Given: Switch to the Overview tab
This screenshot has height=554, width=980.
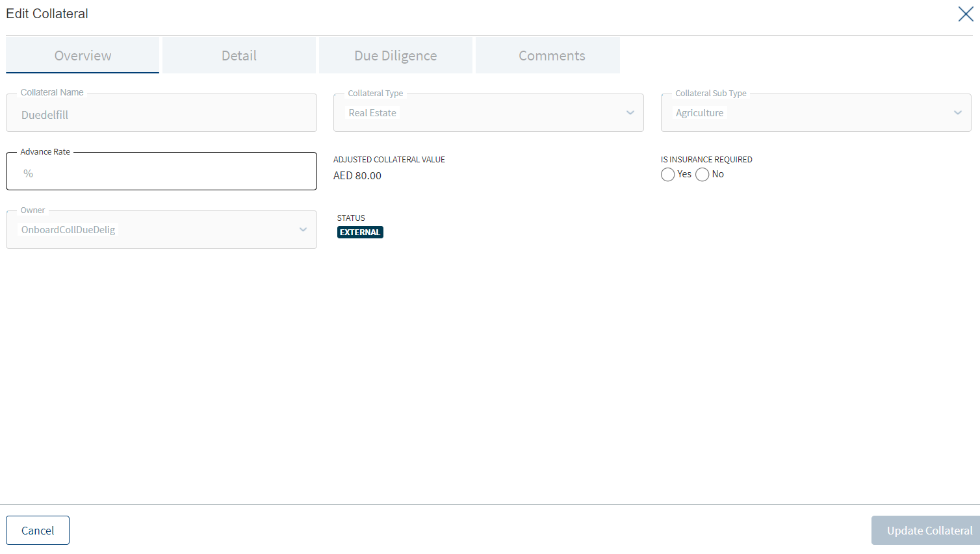Looking at the screenshot, I should point(83,55).
